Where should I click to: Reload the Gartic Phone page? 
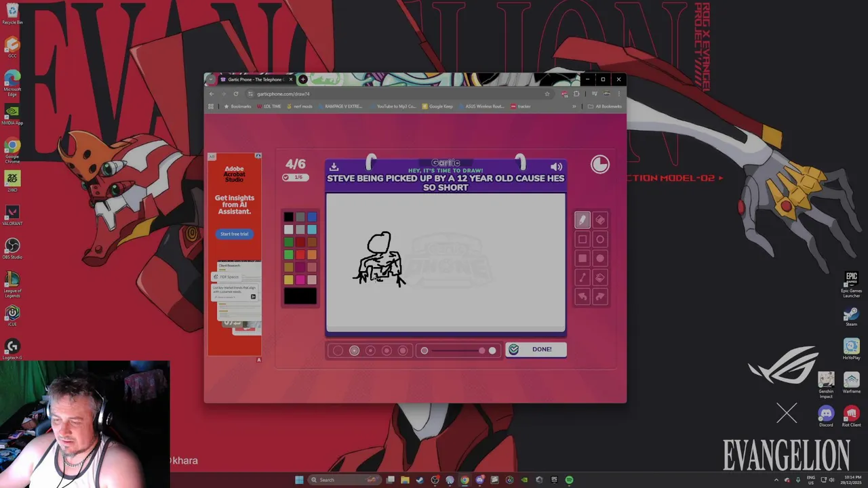pos(235,94)
